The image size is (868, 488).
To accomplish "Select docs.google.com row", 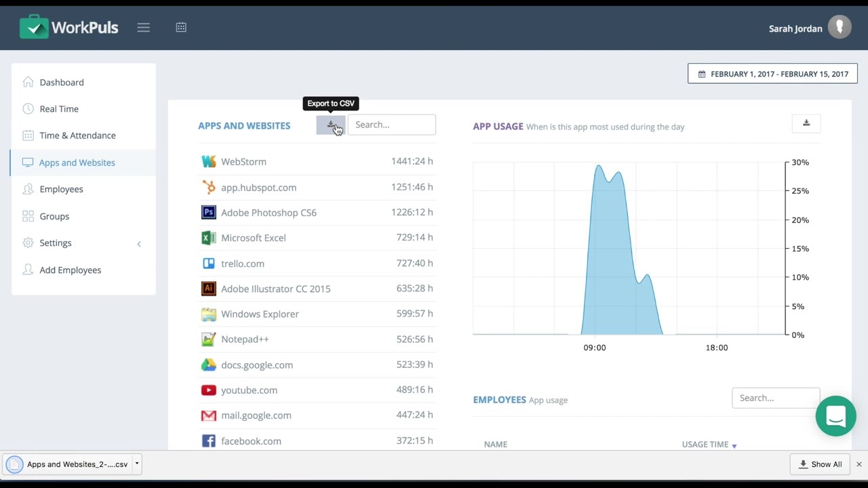I will [x=317, y=365].
